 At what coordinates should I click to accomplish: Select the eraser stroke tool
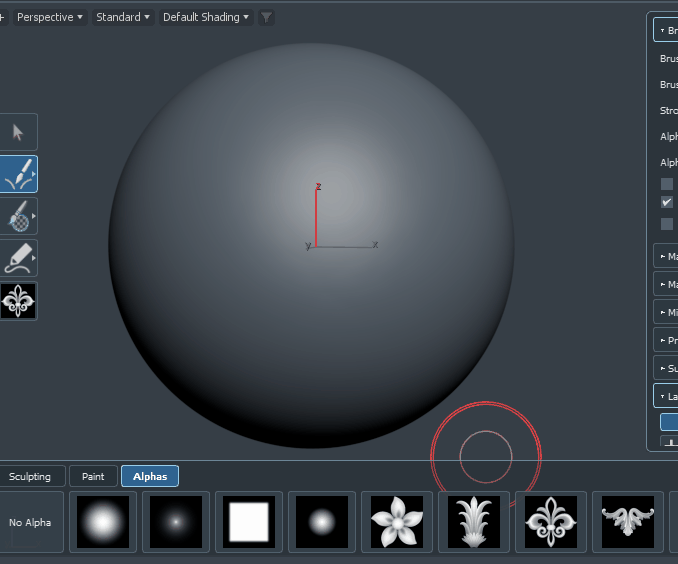pyautogui.click(x=18, y=258)
